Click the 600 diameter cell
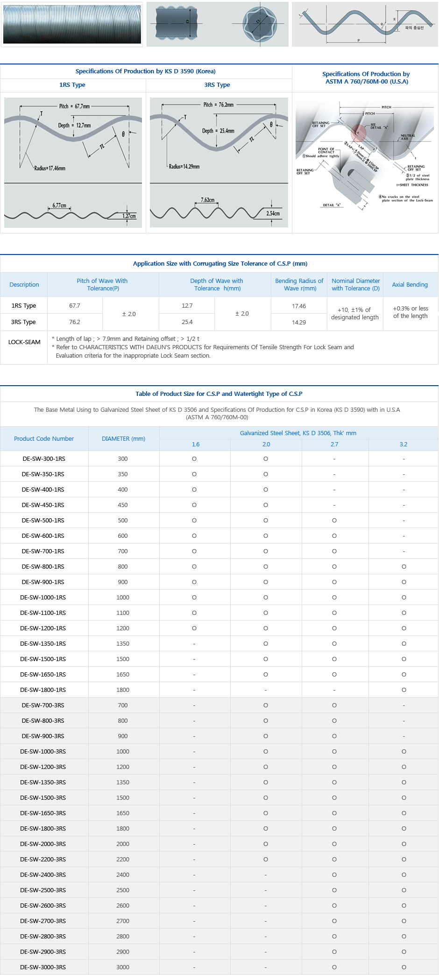439x980 pixels. pyautogui.click(x=123, y=536)
